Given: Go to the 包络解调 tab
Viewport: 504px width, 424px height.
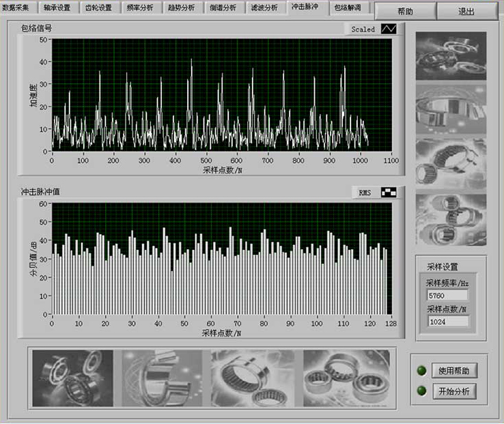Looking at the screenshot, I should 350,8.
